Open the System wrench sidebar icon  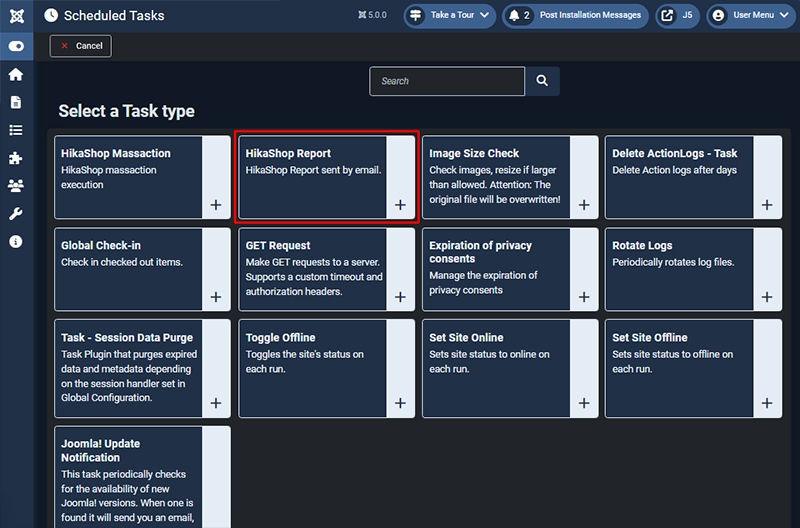pos(16,214)
